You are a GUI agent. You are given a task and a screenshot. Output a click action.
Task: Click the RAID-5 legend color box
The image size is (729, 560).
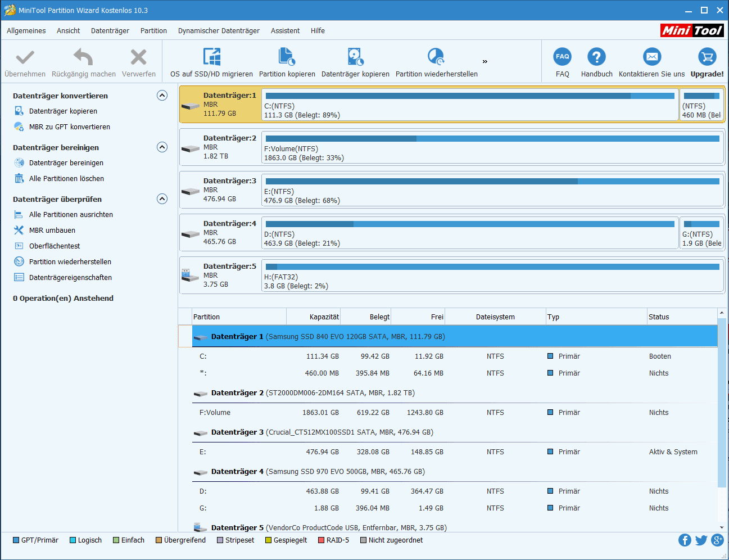321,540
